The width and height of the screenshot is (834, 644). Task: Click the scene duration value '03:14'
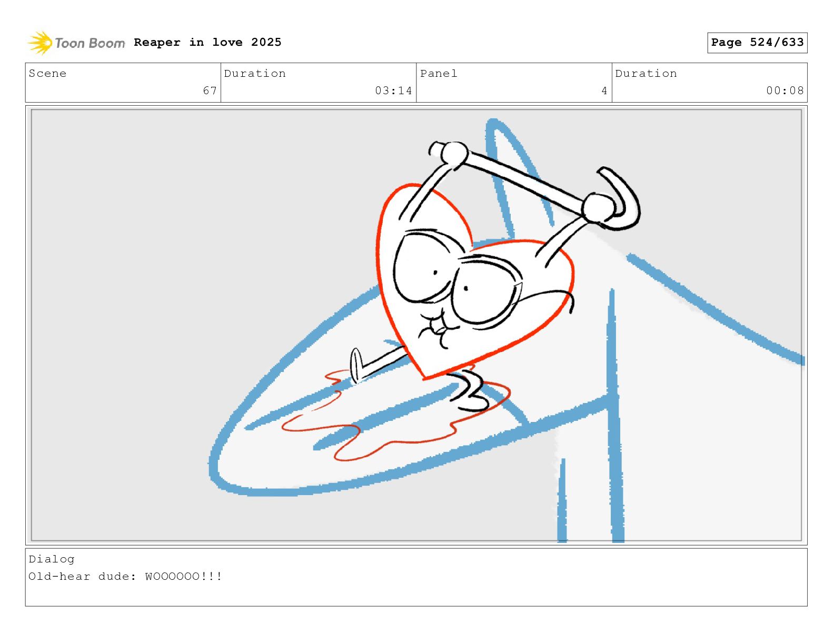[x=393, y=90]
